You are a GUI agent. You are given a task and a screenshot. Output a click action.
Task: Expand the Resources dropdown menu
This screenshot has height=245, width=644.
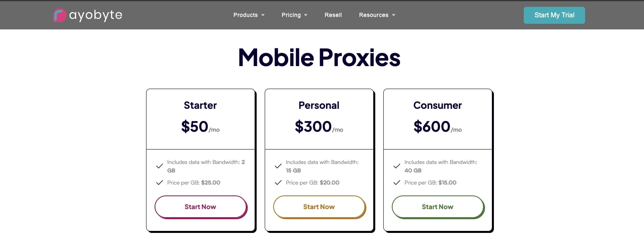[377, 15]
